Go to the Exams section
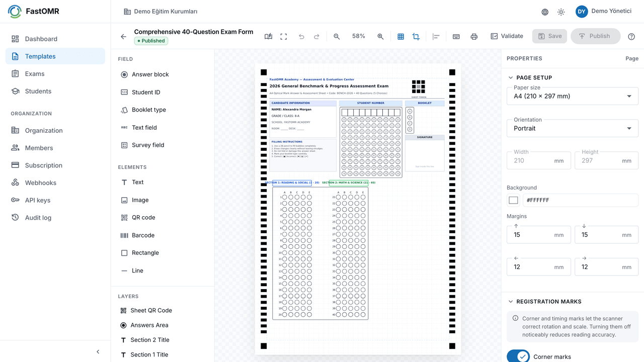644x362 pixels. [x=55, y=74]
